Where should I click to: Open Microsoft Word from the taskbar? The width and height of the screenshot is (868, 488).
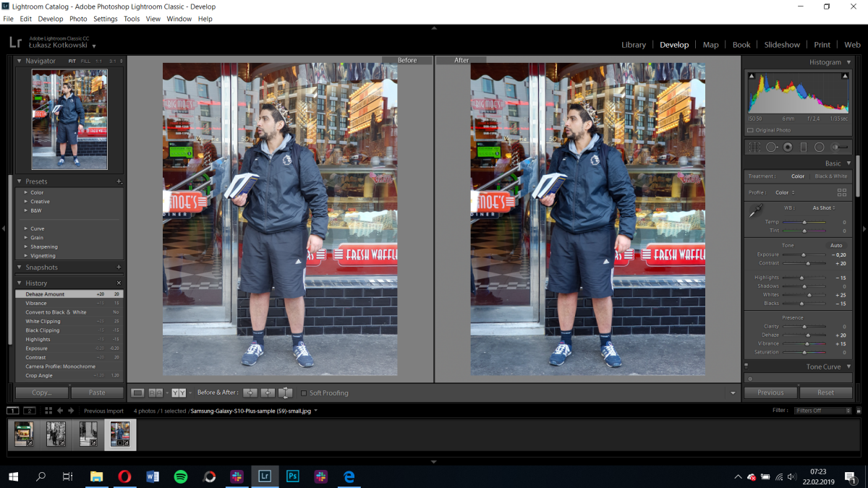[x=153, y=476]
